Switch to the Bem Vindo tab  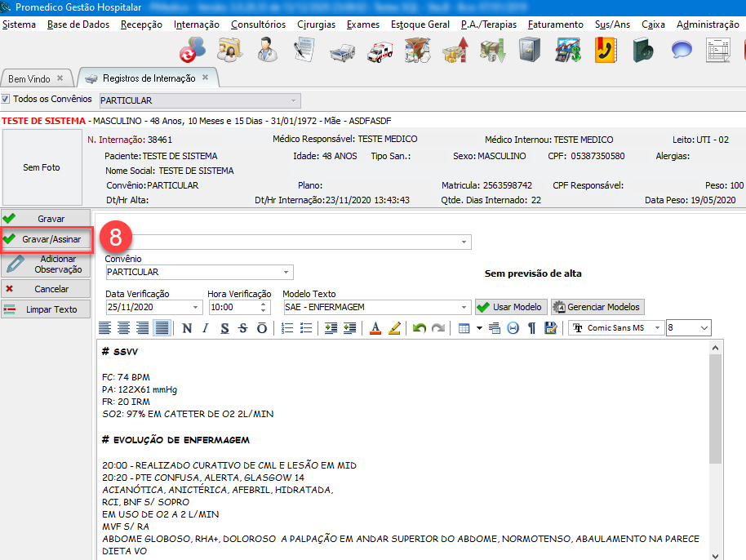29,78
